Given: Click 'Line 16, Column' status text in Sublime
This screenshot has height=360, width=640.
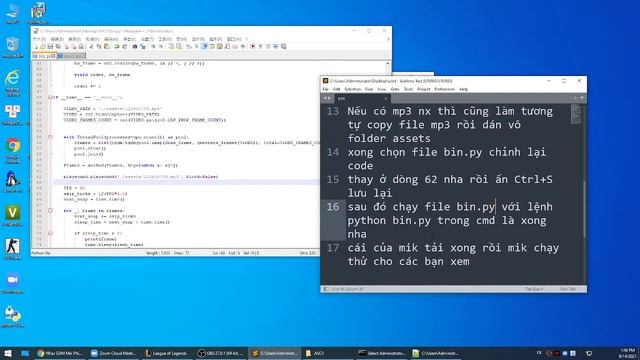Looking at the screenshot, I should click(347, 289).
